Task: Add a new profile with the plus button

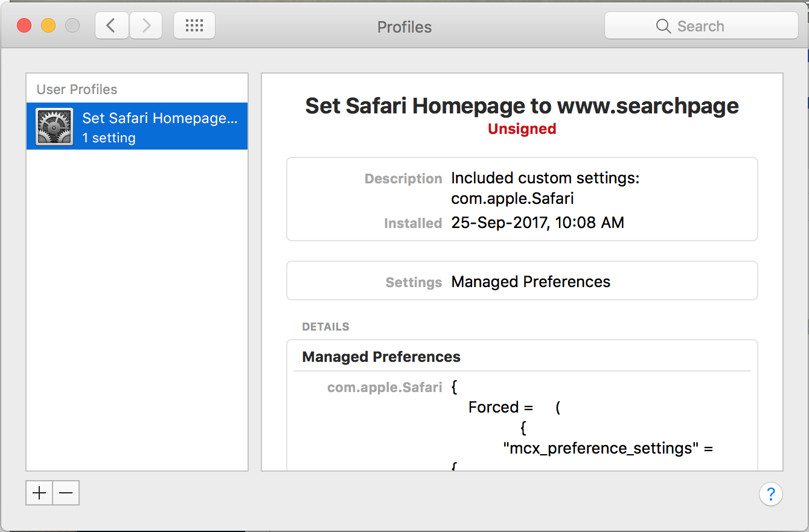Action: (39, 493)
